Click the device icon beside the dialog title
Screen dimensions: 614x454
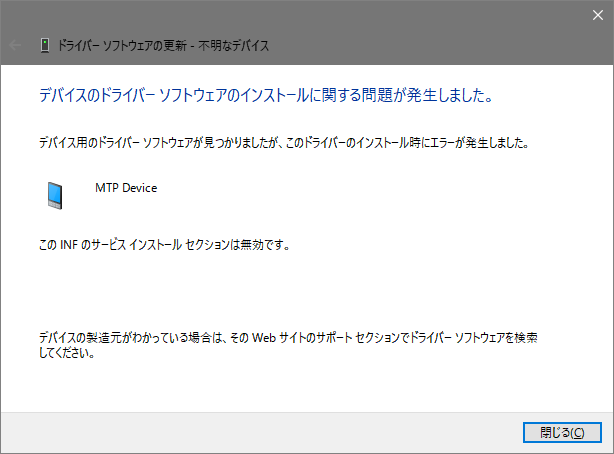click(45, 45)
